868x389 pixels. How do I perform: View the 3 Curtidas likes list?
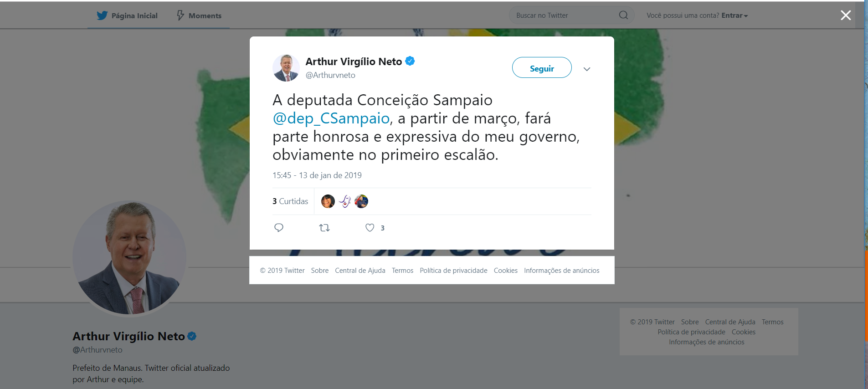point(290,201)
